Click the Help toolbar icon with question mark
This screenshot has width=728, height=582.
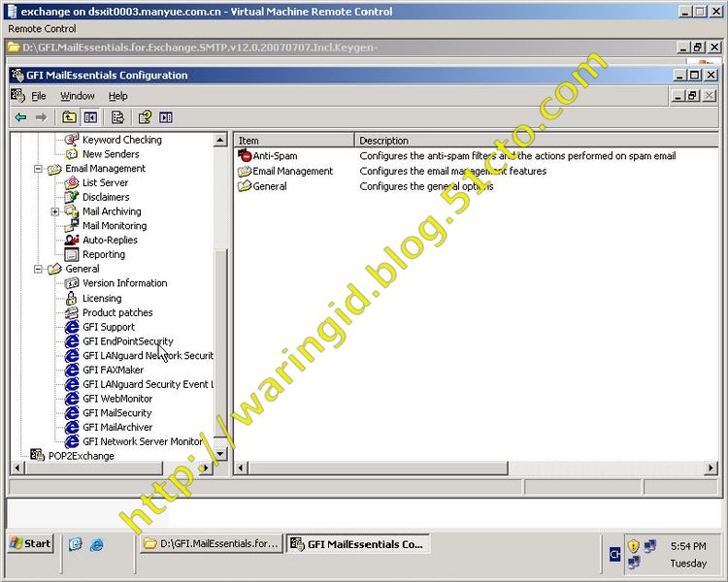[x=145, y=117]
